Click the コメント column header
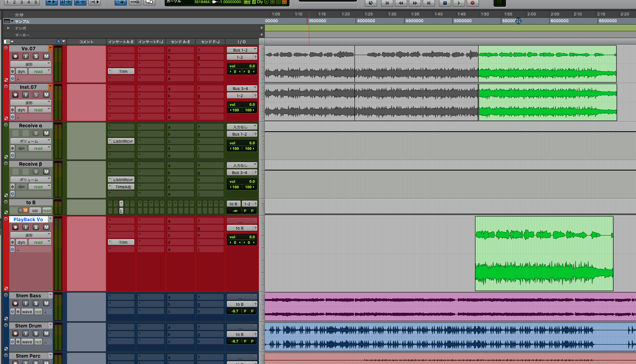 (x=86, y=42)
